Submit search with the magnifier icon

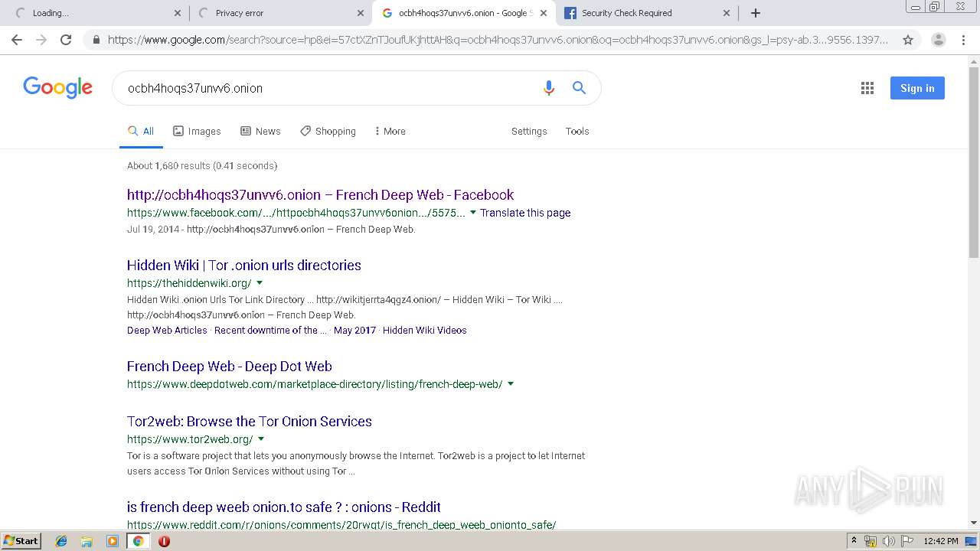(x=580, y=88)
